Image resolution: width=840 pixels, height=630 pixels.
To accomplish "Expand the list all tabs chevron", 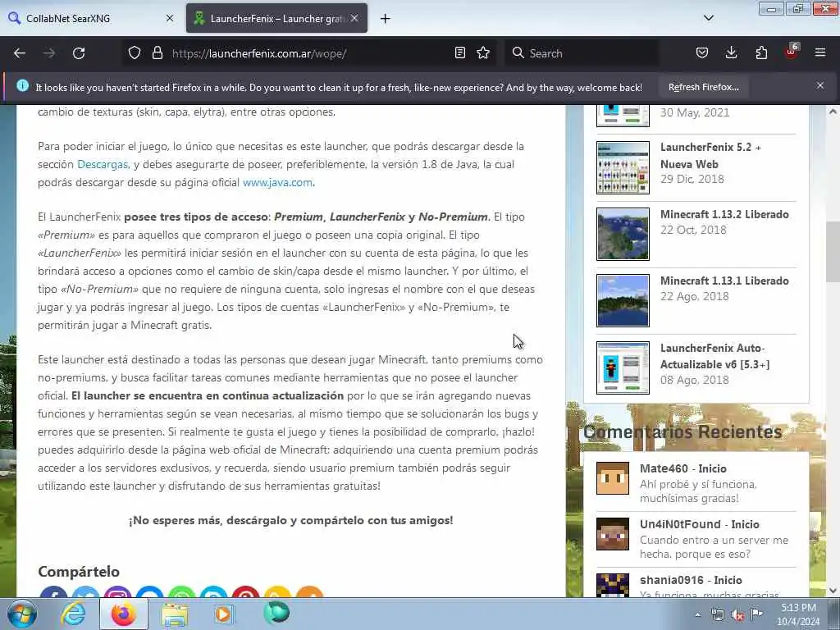I will click(x=709, y=18).
